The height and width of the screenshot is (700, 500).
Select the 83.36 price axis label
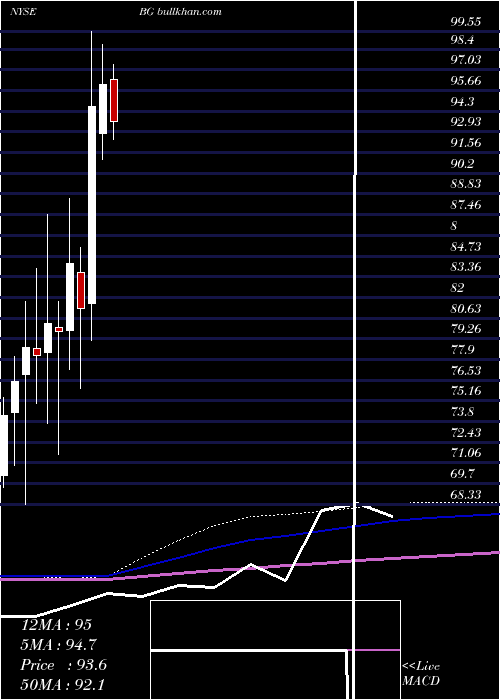(x=466, y=267)
